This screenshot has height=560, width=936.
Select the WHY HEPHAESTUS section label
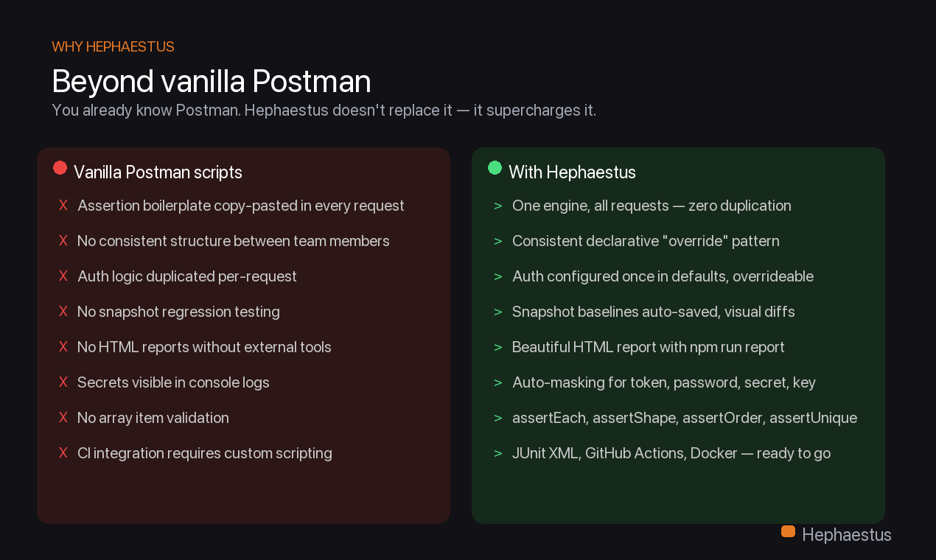(x=113, y=47)
